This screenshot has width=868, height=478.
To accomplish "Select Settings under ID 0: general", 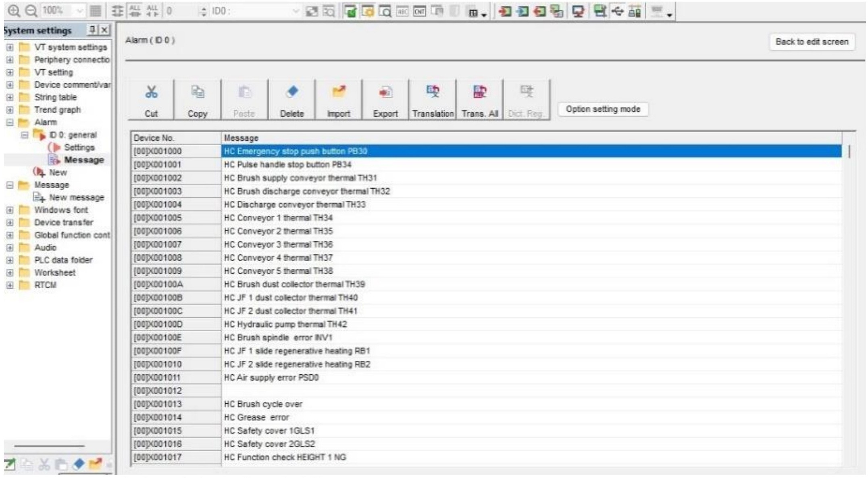I will [x=79, y=148].
